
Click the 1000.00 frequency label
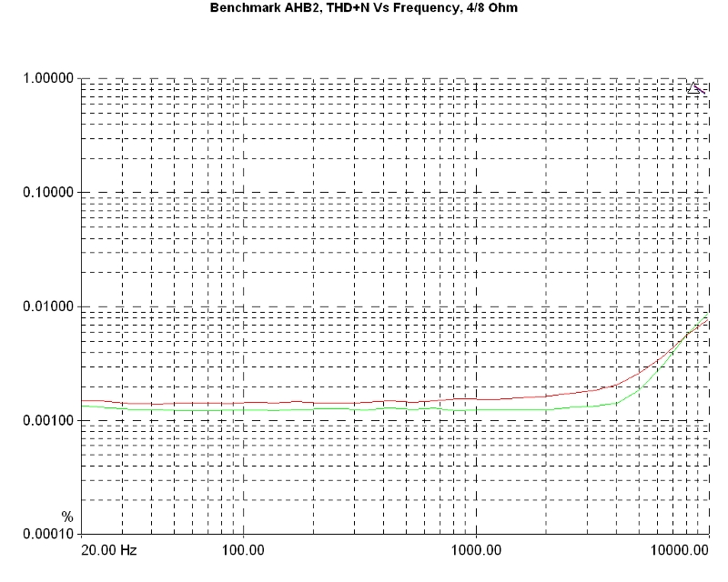point(476,550)
